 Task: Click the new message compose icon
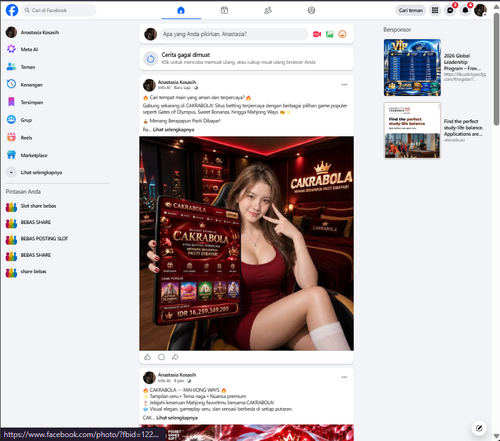pyautogui.click(x=479, y=428)
